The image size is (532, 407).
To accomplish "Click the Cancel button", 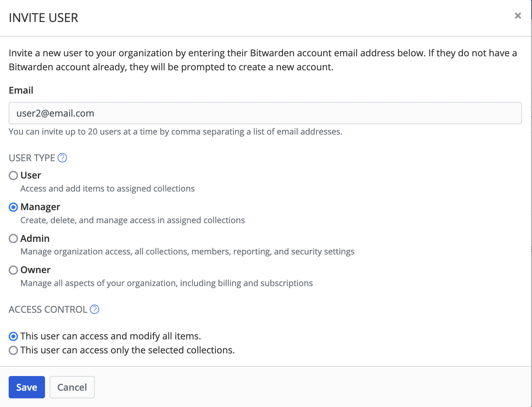I will tap(72, 387).
